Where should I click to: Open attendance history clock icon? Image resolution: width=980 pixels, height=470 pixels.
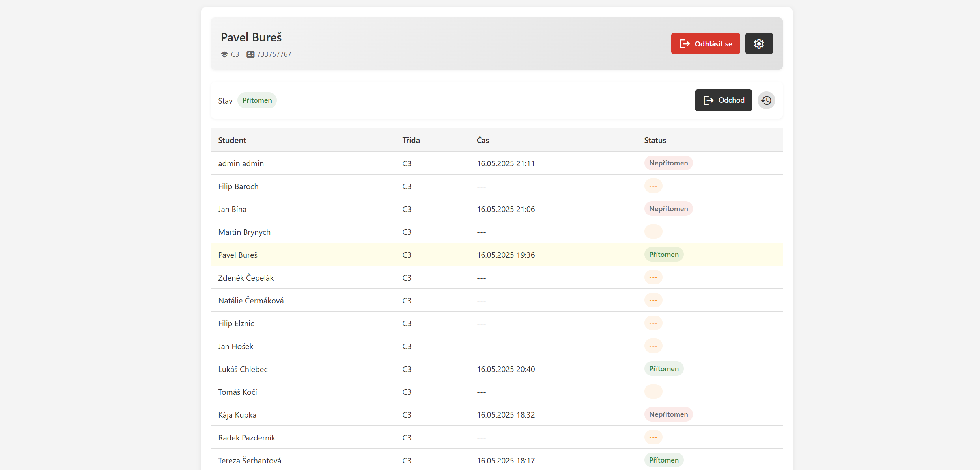coord(766,100)
